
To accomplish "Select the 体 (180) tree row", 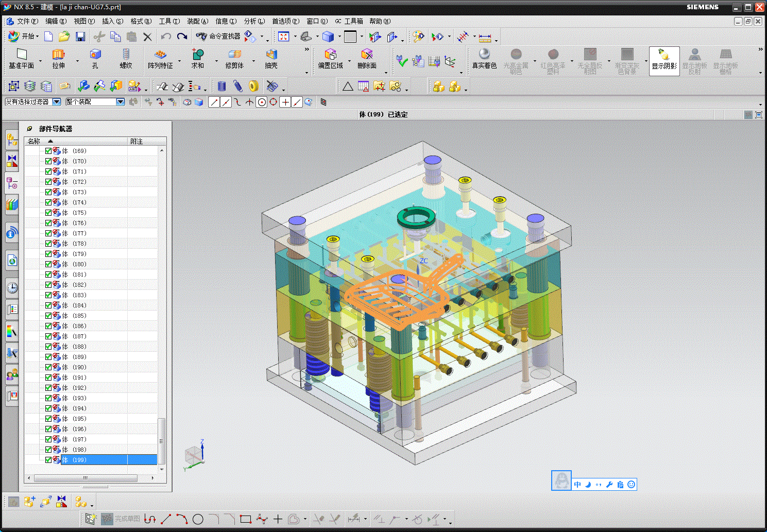I will (x=91, y=264).
